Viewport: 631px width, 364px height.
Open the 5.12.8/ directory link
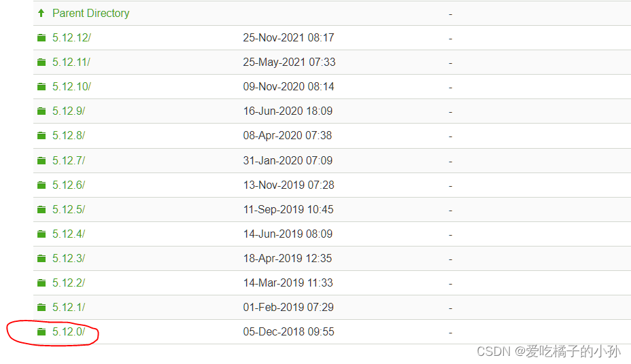tap(69, 136)
